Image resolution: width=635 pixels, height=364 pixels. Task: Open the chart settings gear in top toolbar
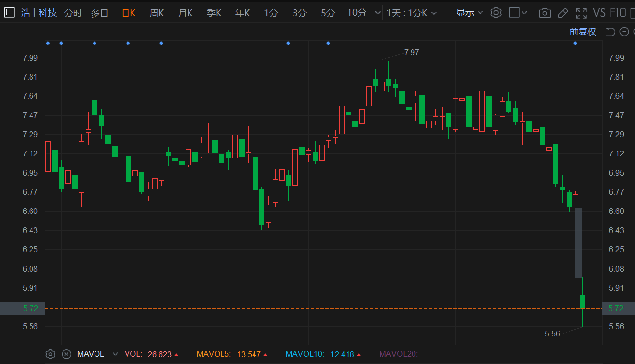pos(496,13)
